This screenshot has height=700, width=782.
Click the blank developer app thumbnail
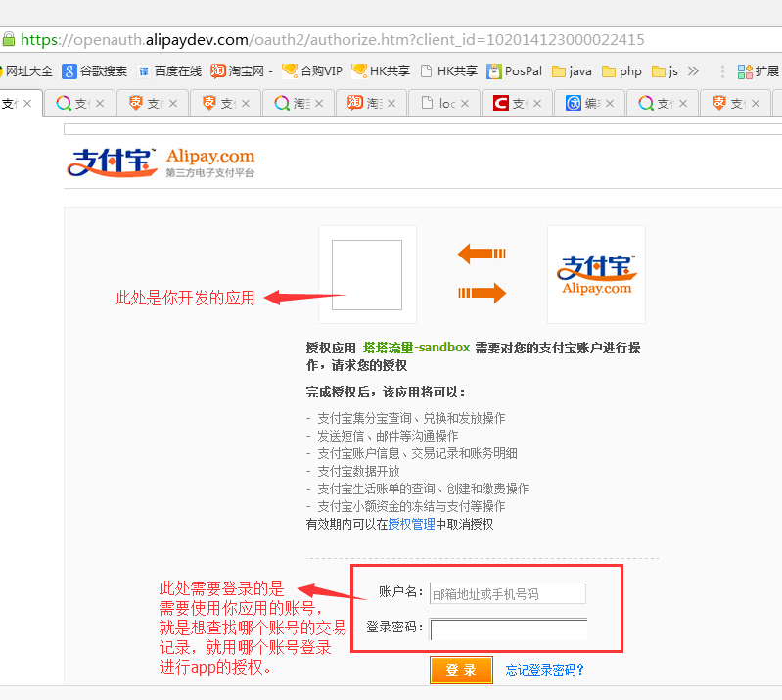(367, 275)
